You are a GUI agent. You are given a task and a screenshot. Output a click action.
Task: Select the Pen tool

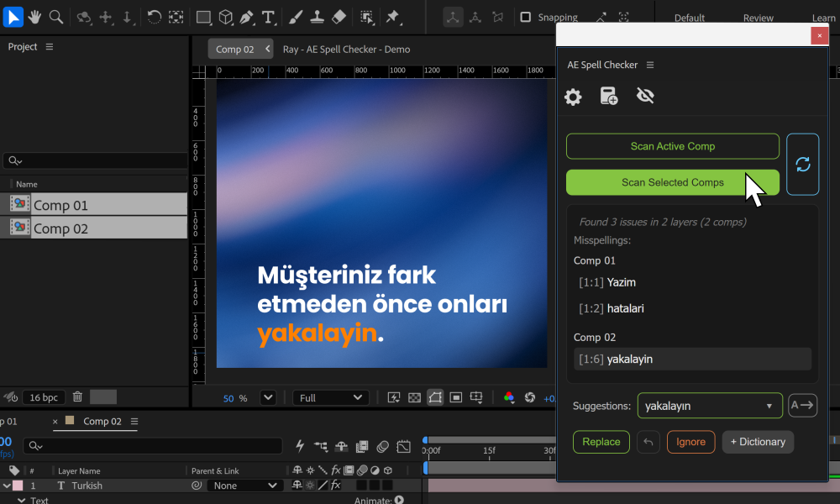[246, 18]
